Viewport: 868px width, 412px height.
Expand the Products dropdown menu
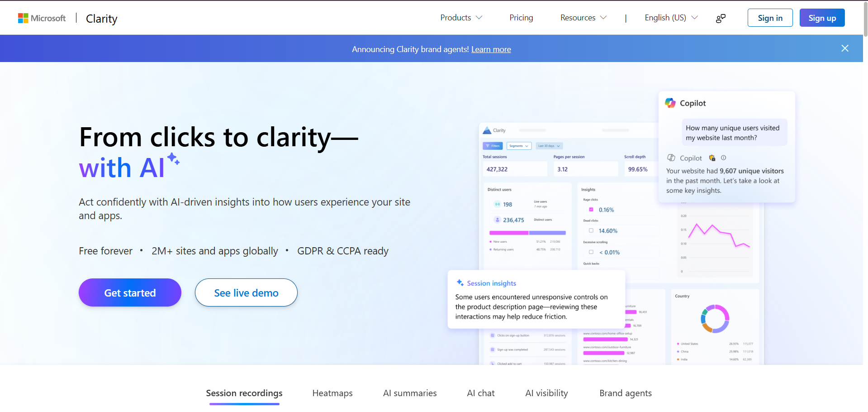coord(461,18)
